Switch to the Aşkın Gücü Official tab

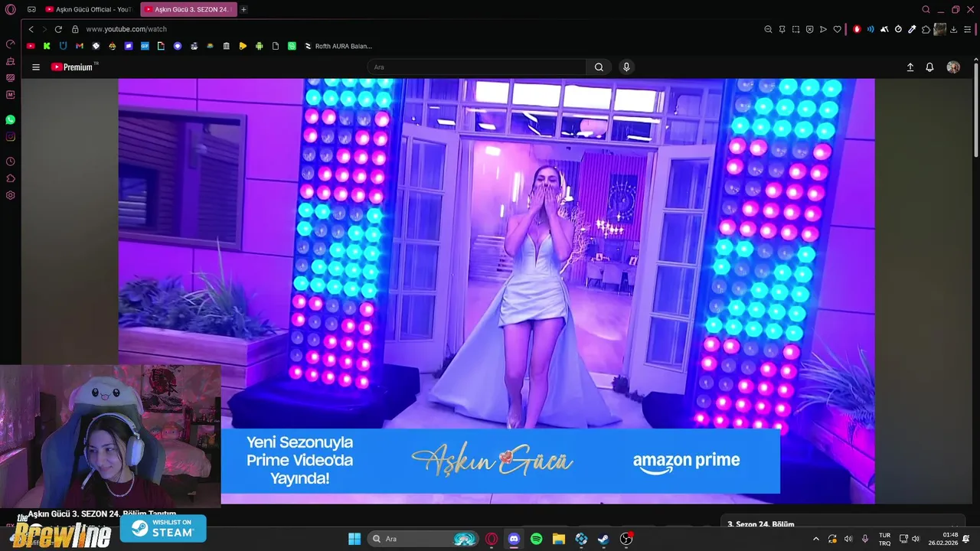[x=89, y=9]
